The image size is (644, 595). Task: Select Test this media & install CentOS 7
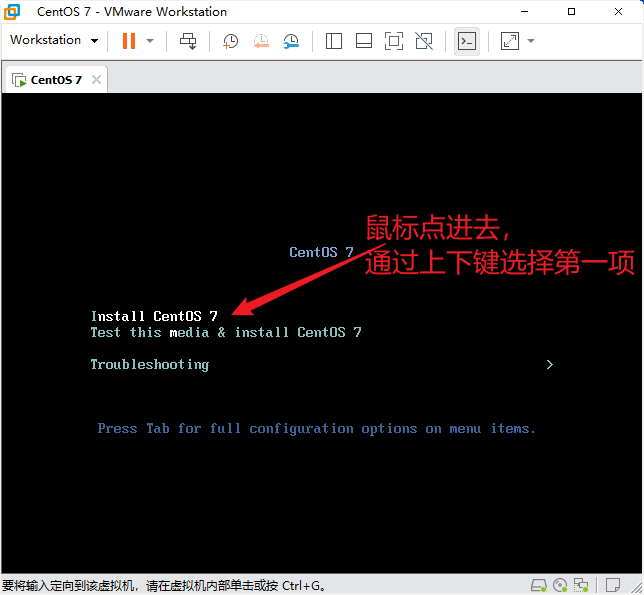pos(226,332)
